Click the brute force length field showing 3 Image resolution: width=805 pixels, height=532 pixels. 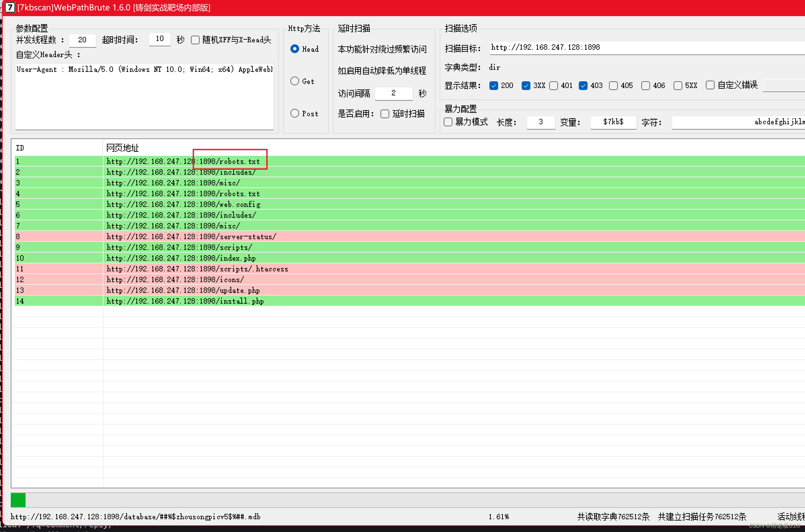point(541,122)
